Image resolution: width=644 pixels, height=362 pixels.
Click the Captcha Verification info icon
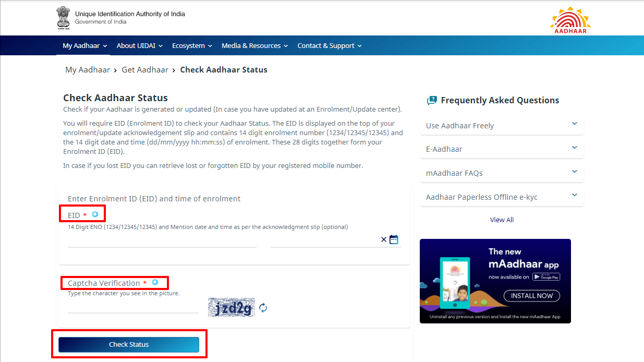[x=155, y=282]
